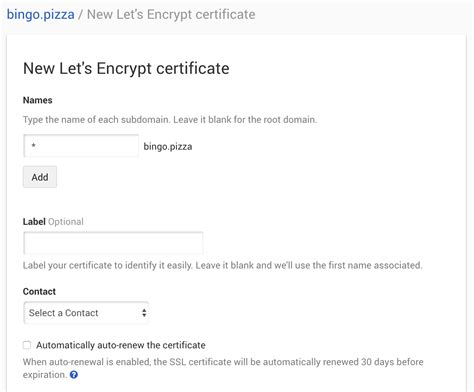Click the 'Names' field label
Screen dimensions: 474x392
(x=37, y=100)
